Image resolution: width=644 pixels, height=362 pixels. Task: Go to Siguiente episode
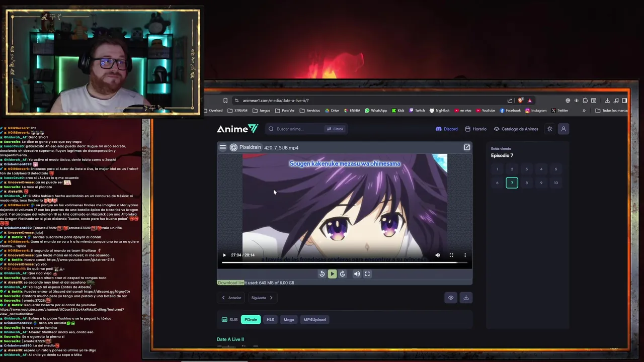262,298
